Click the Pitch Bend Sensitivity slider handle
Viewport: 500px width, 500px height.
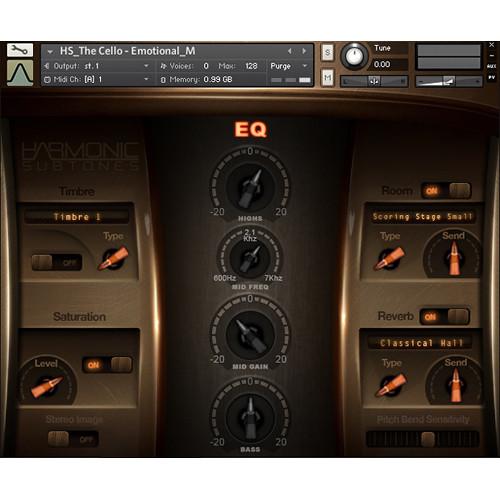click(428, 439)
